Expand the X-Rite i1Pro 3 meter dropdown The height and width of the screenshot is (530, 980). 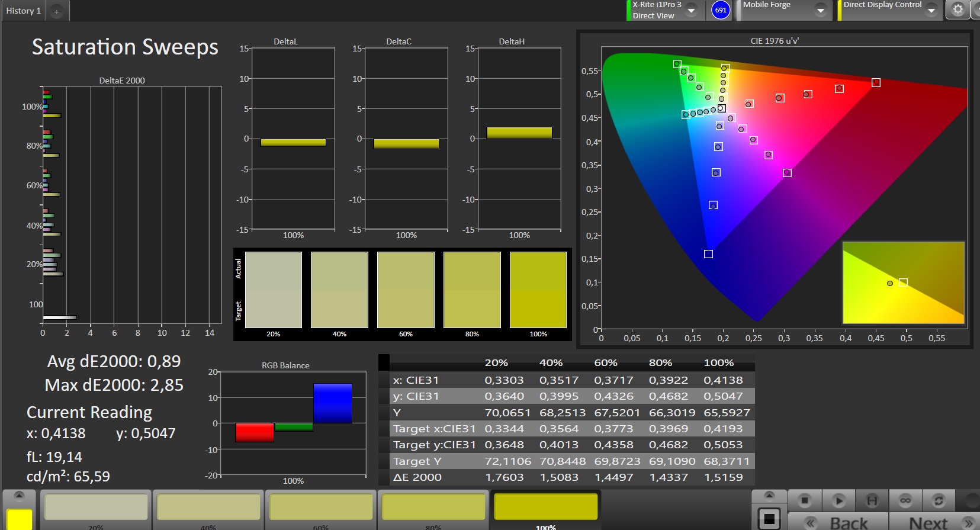(x=691, y=11)
